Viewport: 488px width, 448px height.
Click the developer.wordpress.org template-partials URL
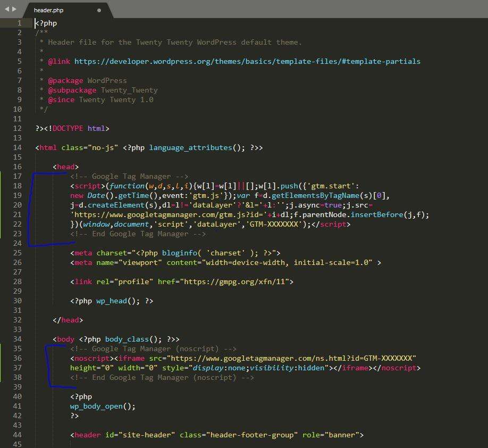247,61
